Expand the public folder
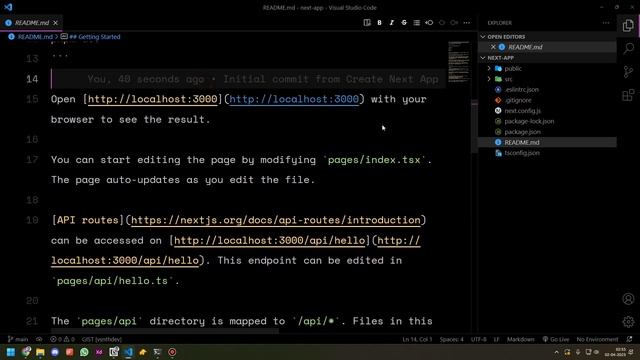Image resolution: width=640 pixels, height=360 pixels. 489,69
